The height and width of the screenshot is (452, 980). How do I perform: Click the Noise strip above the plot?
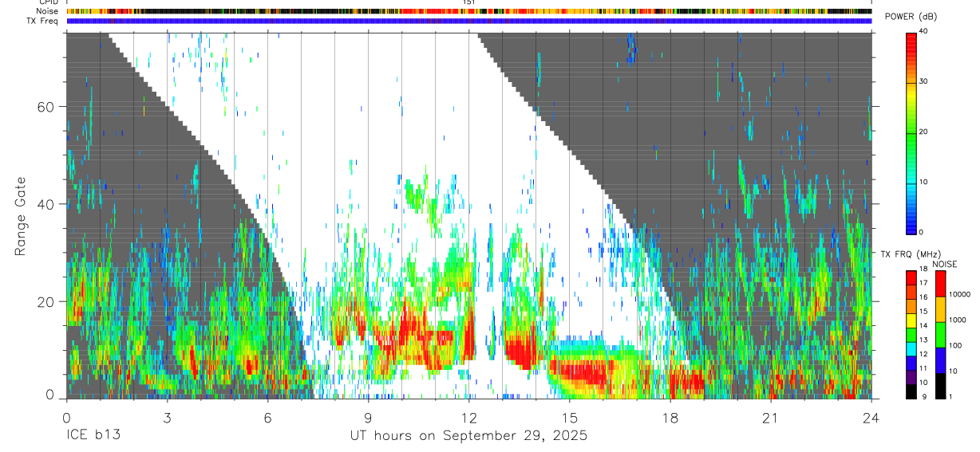click(469, 11)
